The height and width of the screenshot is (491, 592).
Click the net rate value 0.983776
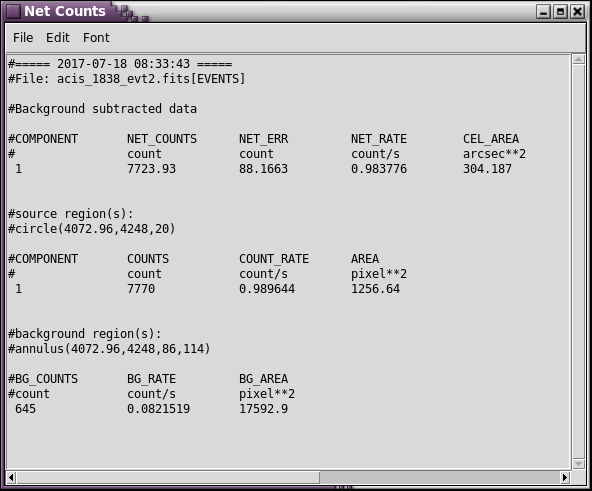tap(379, 169)
